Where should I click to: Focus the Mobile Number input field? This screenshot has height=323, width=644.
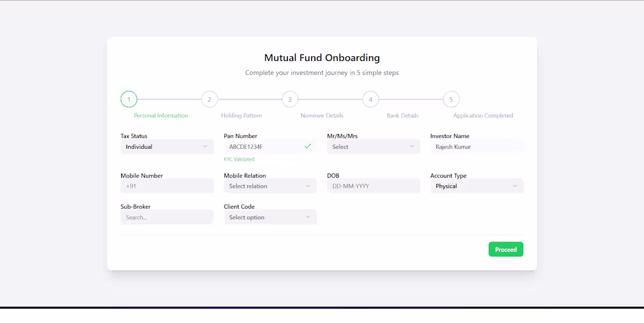(167, 186)
